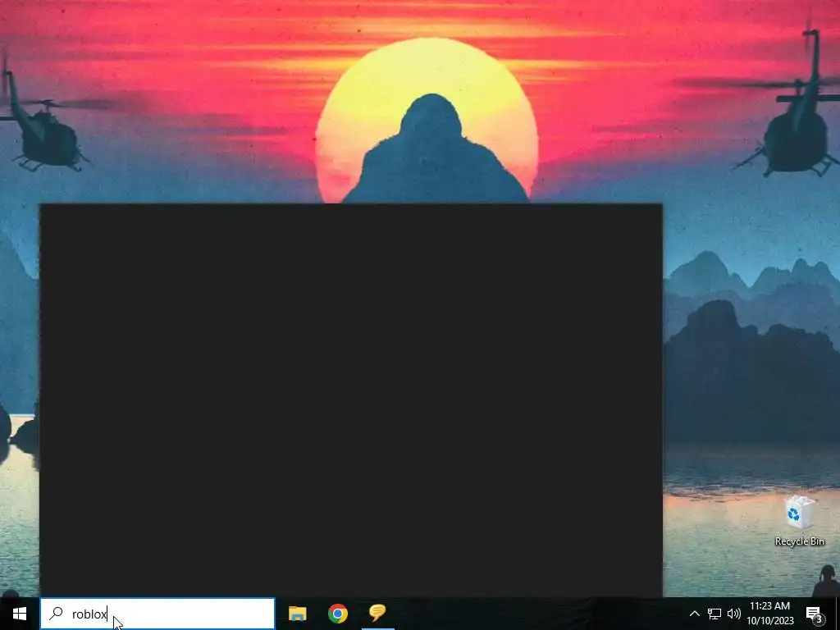Viewport: 840px width, 630px height.
Task: Open File Explorer from the taskbar
Action: 297,614
